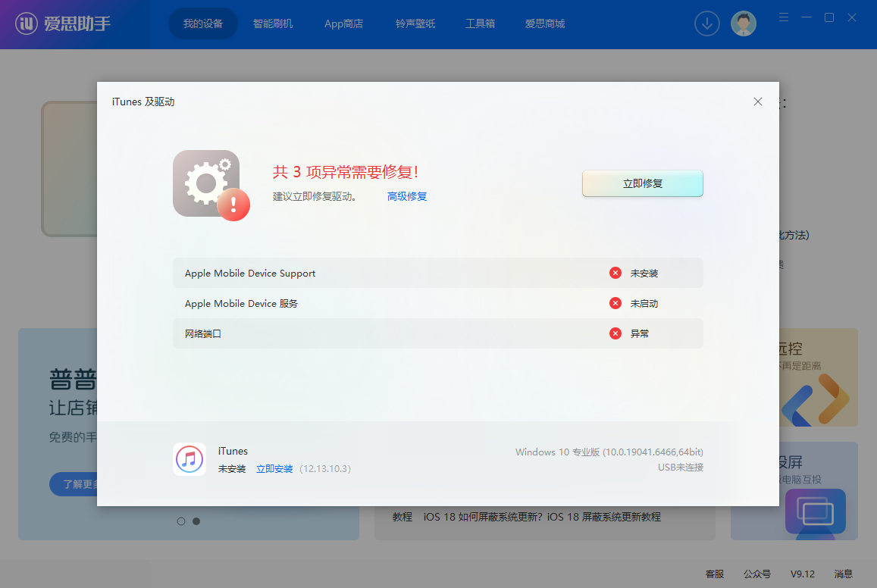Select second banner carousel dot
Image resolution: width=877 pixels, height=588 pixels.
[196, 521]
